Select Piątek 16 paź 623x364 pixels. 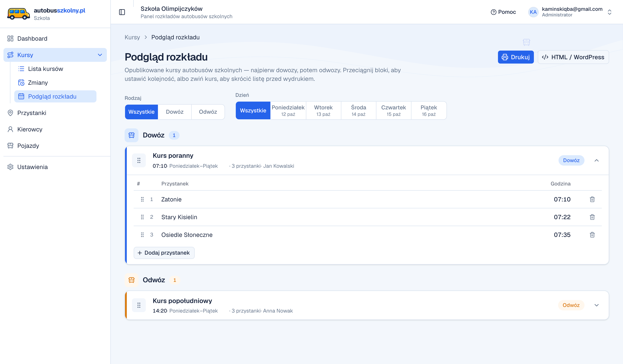point(429,110)
